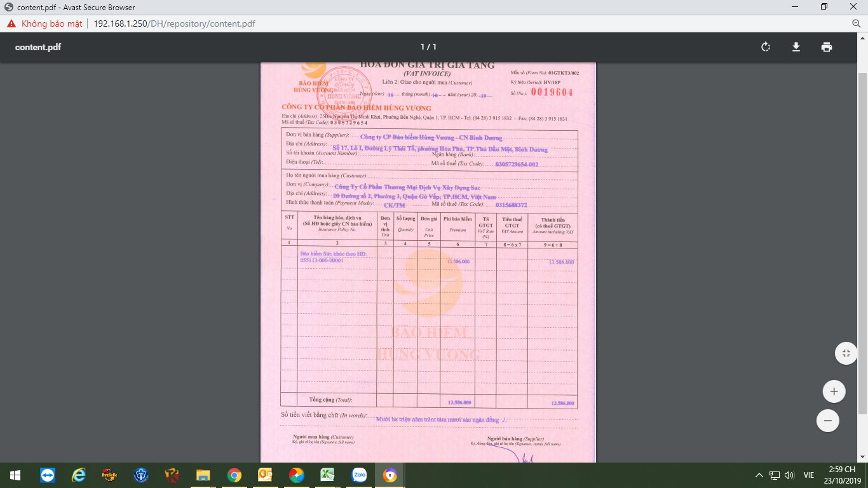
Task: Click 'Phí bảo hiểm' column header
Action: [x=458, y=219]
